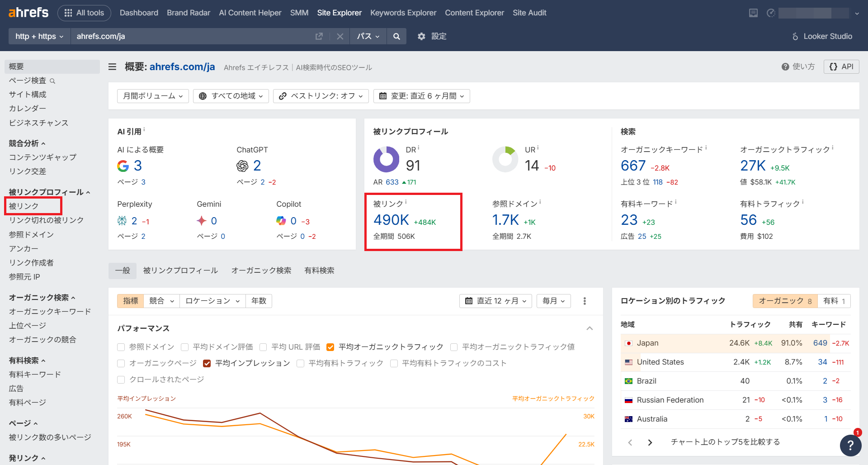The image size is (868, 465).
Task: Open the help question mark bubble
Action: coord(850,445)
